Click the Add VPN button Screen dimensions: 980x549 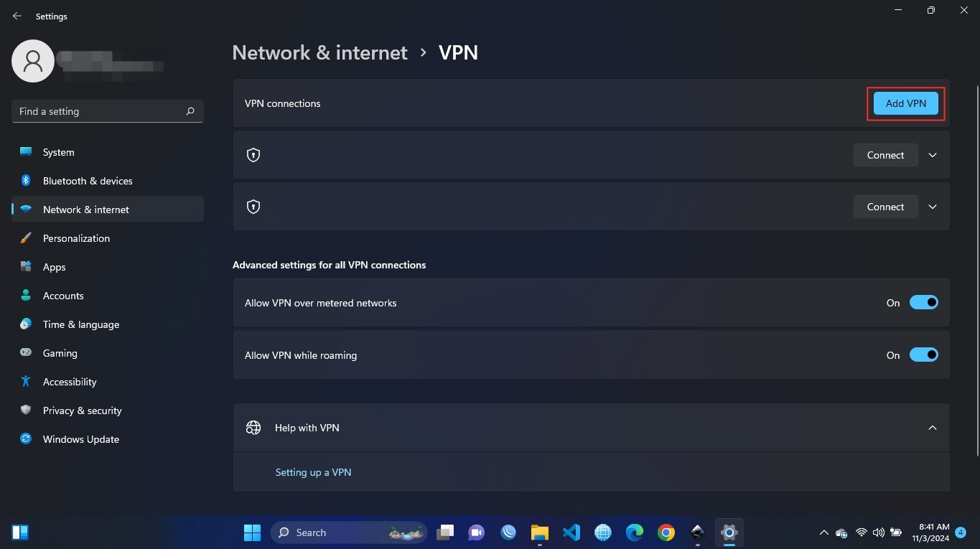pos(905,103)
